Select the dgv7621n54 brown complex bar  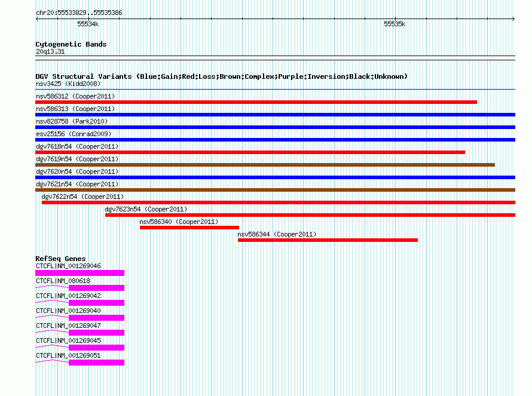pyautogui.click(x=275, y=190)
